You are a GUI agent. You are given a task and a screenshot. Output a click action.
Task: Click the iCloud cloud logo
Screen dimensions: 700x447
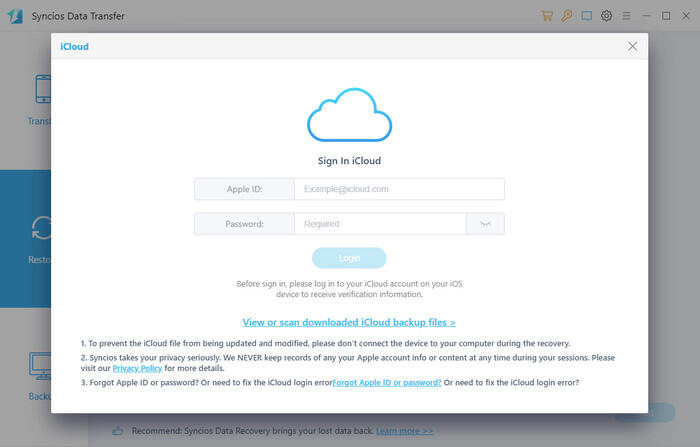coord(349,115)
